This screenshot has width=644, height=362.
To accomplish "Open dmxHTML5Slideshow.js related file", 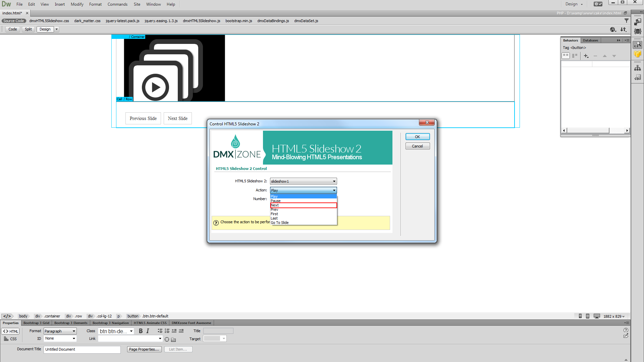I will click(202, 21).
